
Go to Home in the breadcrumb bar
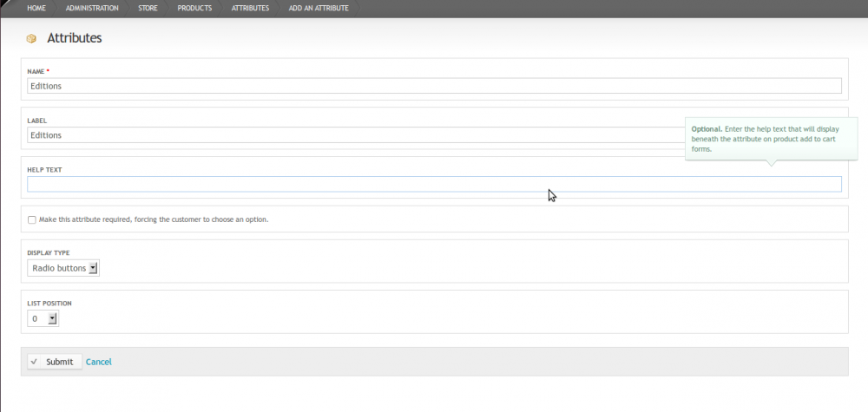click(x=36, y=8)
